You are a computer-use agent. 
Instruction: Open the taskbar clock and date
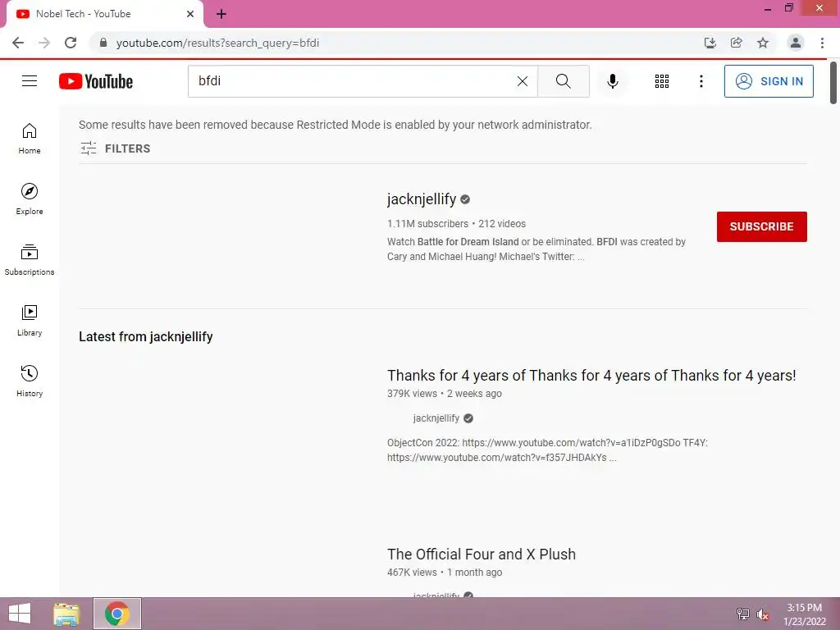[804, 614]
